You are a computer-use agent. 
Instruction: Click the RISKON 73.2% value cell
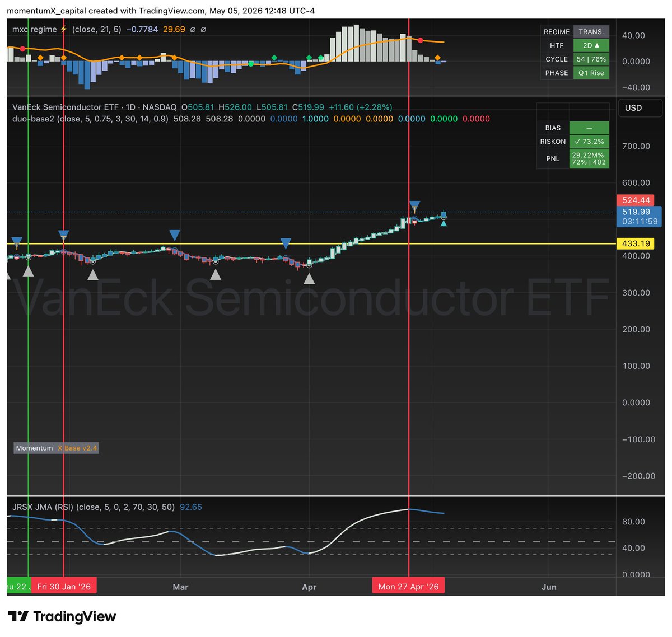589,142
